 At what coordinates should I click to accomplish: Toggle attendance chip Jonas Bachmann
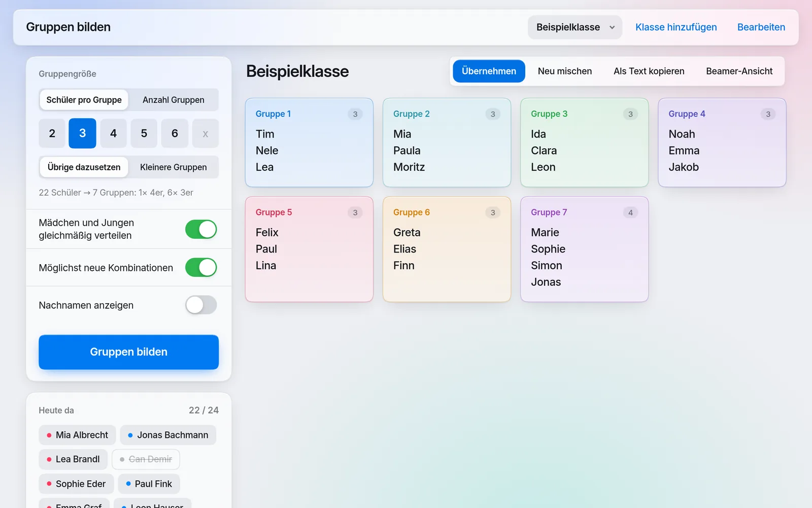point(168,435)
